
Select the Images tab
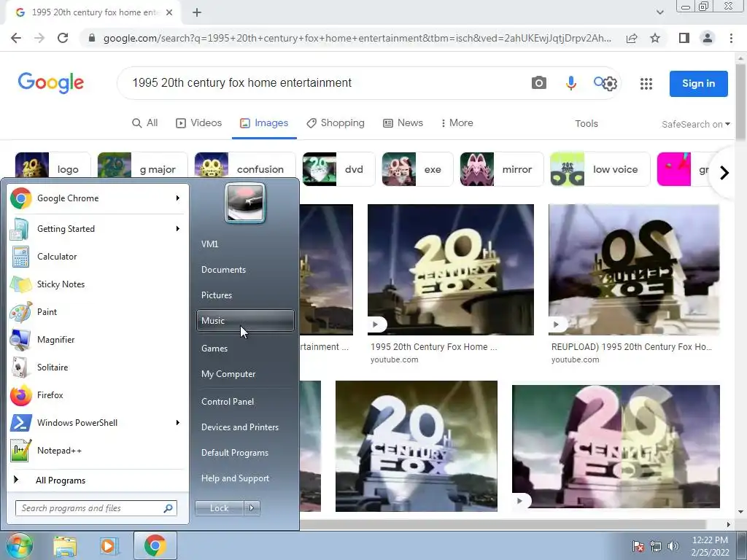coord(264,122)
